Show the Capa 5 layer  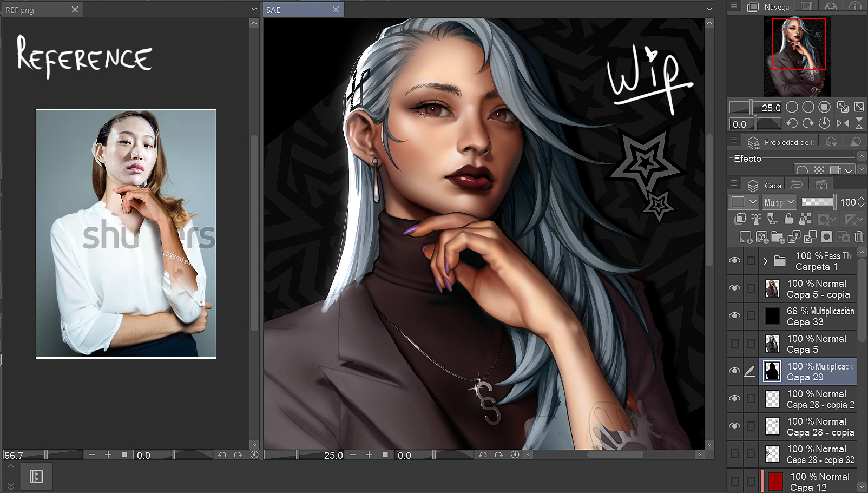[734, 343]
